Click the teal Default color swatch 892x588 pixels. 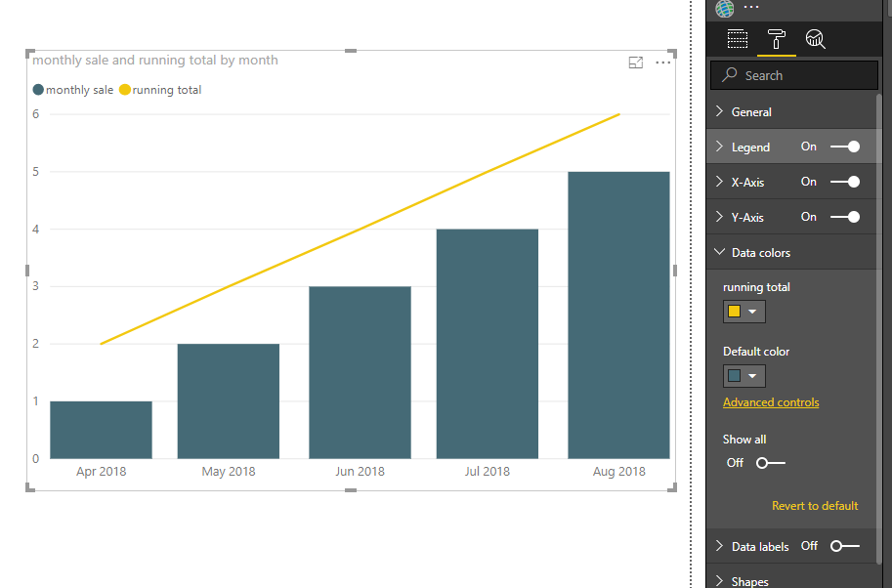(x=734, y=376)
